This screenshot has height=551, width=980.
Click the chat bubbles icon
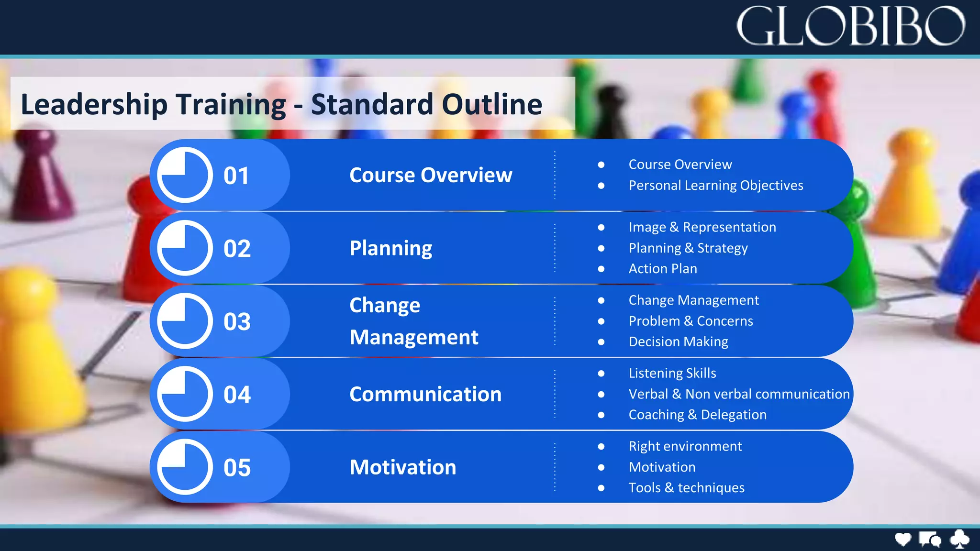930,540
